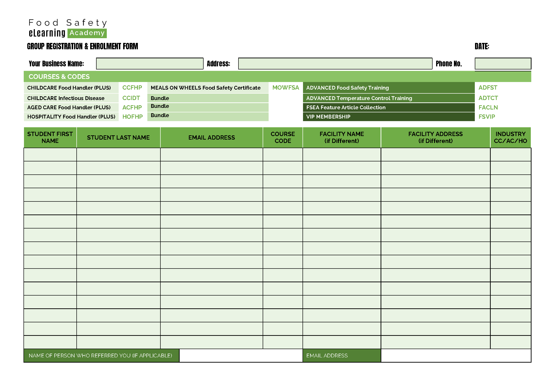555x392 pixels.
Task: Click the referrer EMAIL ADDRESS blank field
Action: (456, 355)
